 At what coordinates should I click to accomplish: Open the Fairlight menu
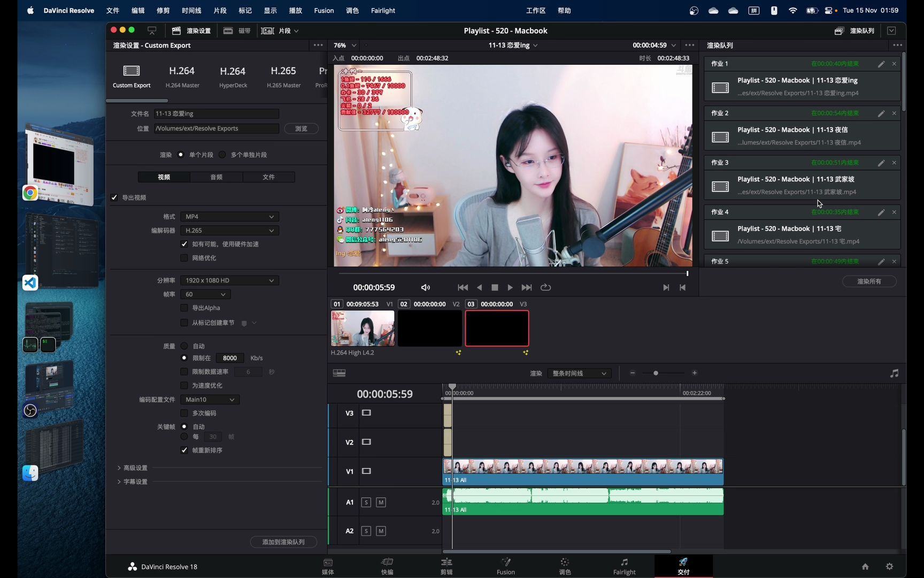383,10
